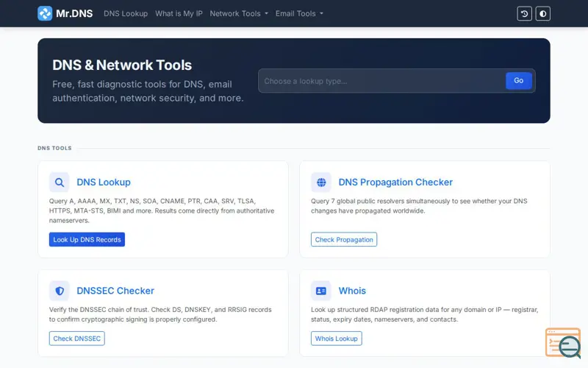Go to DNS Lookup in navbar
The width and height of the screenshot is (588, 368).
[x=126, y=13]
